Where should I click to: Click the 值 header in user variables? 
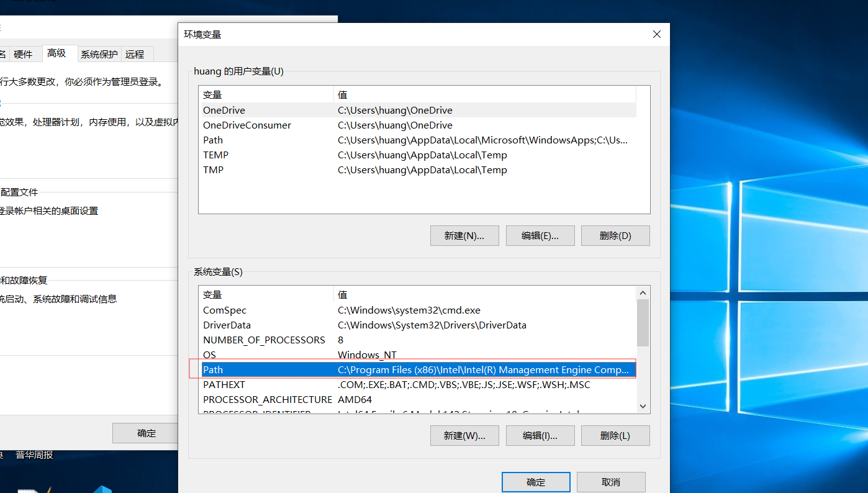(485, 95)
